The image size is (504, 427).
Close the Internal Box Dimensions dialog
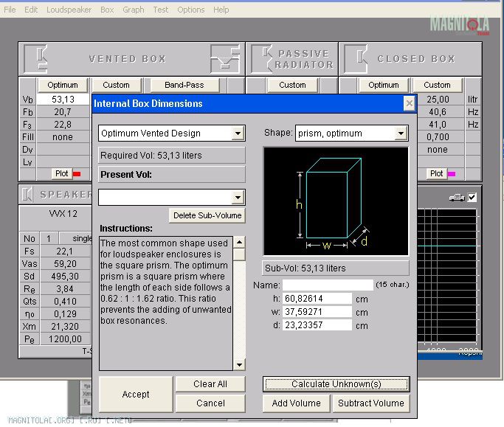tap(410, 104)
